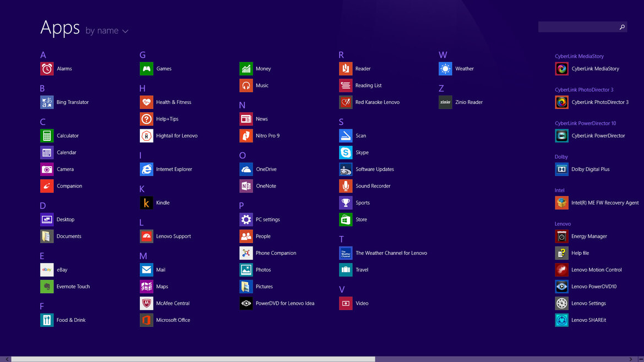Launch the Skype icon
Screen dimensions: 644x362
click(x=346, y=152)
